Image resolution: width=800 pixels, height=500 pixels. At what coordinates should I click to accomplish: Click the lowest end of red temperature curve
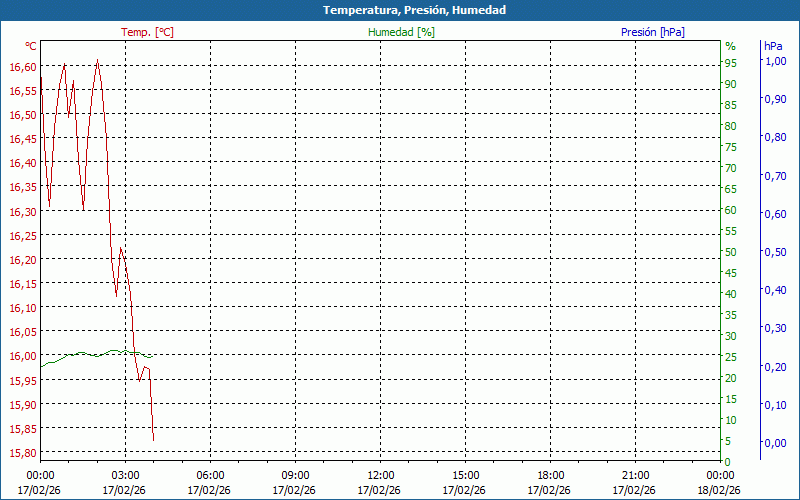pyautogui.click(x=153, y=439)
